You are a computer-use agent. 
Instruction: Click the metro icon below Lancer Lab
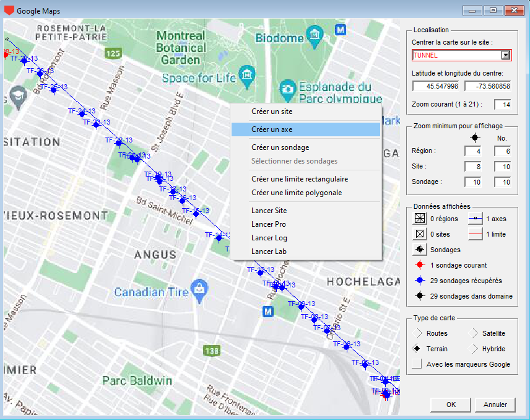click(268, 312)
